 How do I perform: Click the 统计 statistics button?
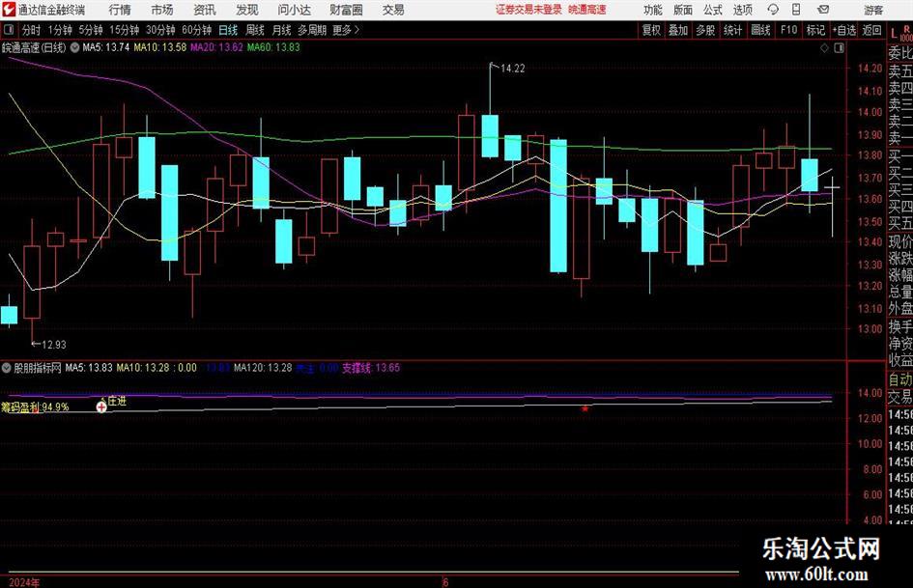(x=732, y=30)
